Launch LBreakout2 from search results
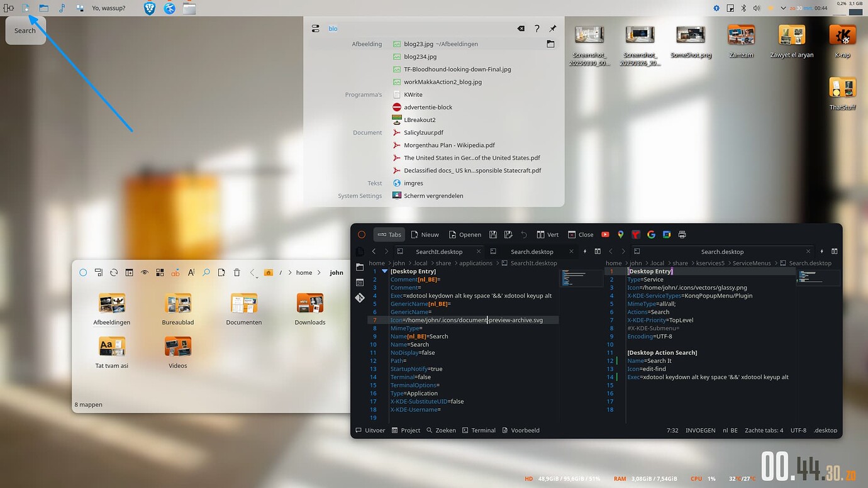Screen dimensions: 868x488 pyautogui.click(x=434, y=119)
